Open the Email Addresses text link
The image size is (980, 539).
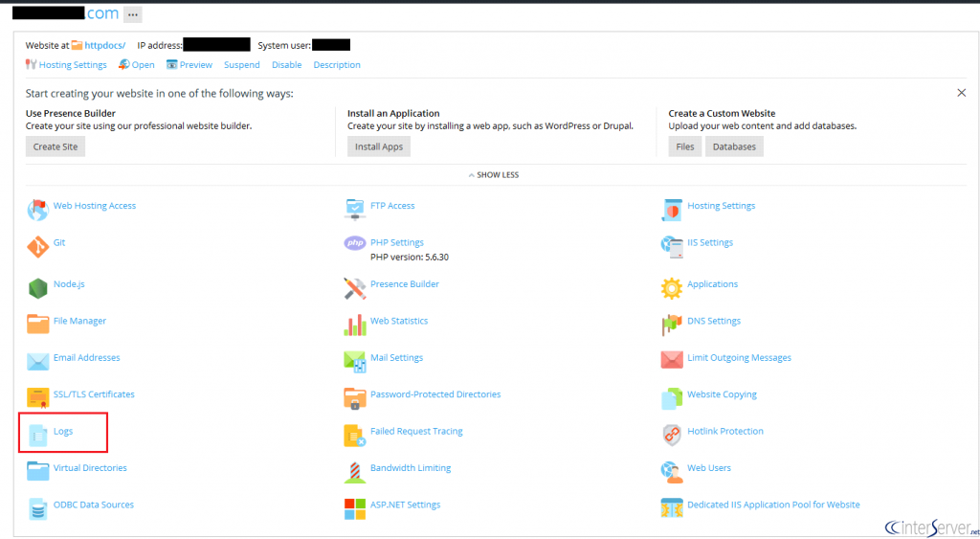87,358
